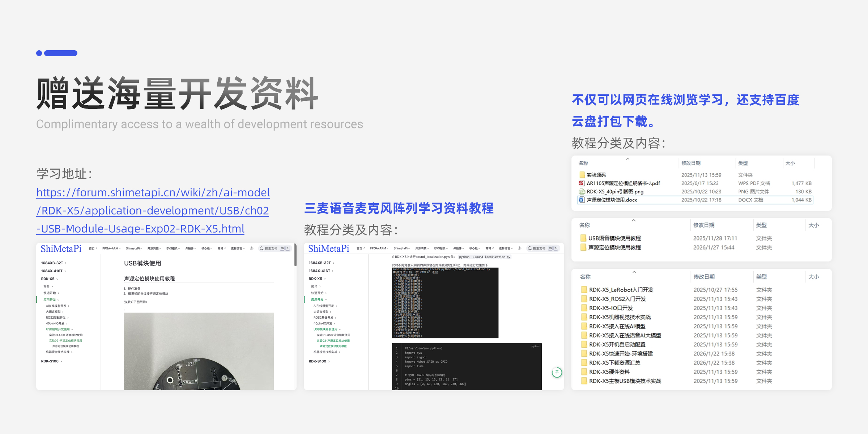Click RDK-X5硬件资料 folder icon
The image size is (868, 434).
click(x=584, y=372)
